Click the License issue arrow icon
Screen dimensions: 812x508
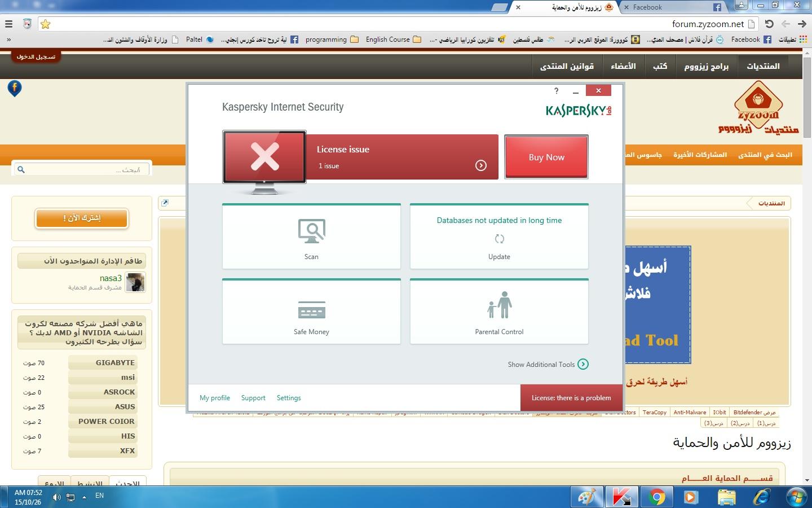481,165
